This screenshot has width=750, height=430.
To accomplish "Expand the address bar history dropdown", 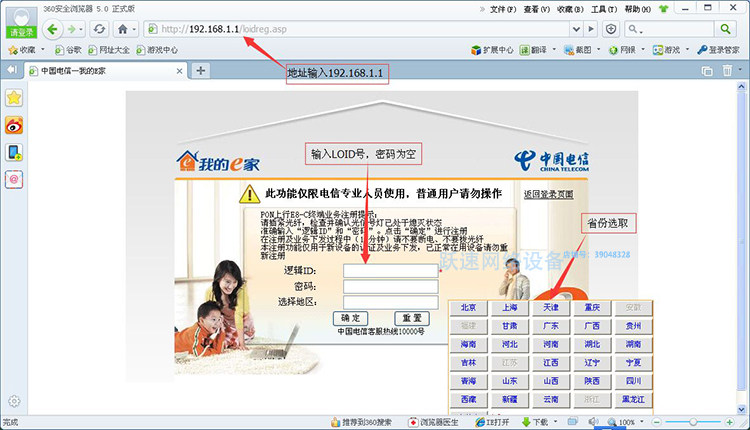I will click(x=576, y=29).
